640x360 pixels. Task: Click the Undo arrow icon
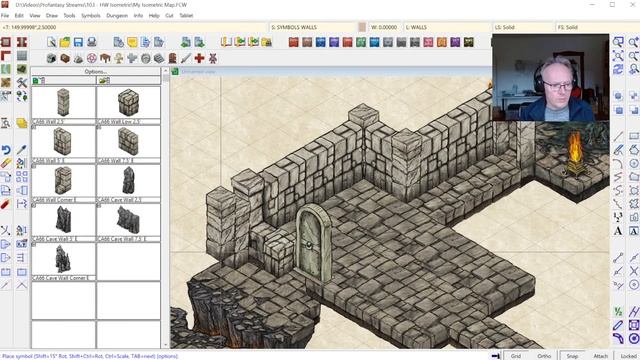(x=6, y=150)
